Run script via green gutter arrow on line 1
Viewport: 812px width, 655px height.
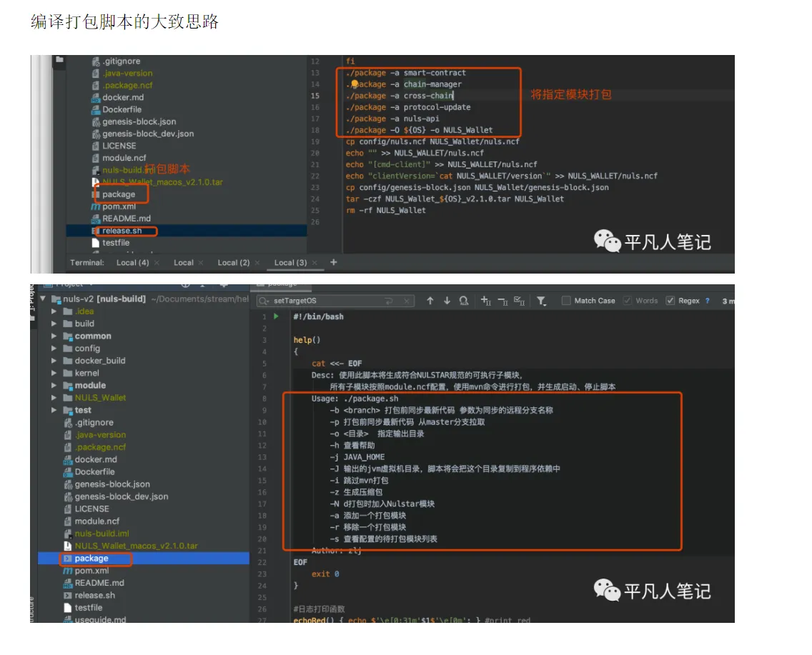point(276,316)
